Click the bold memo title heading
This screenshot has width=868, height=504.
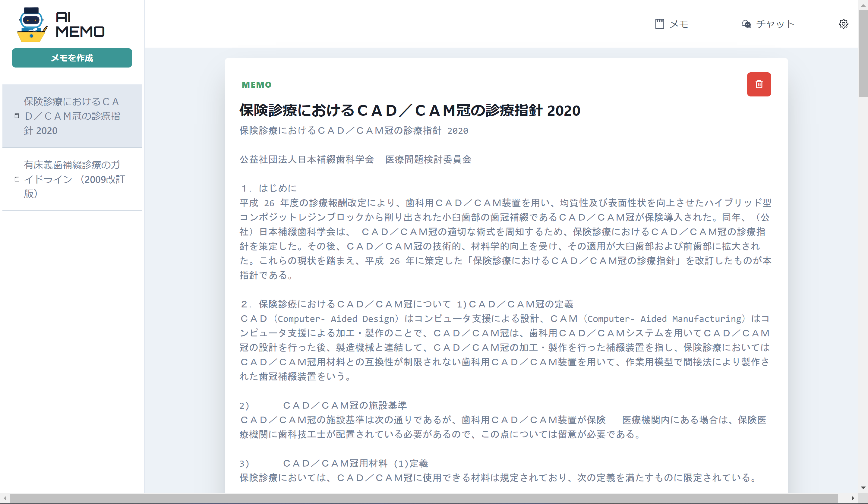410,111
